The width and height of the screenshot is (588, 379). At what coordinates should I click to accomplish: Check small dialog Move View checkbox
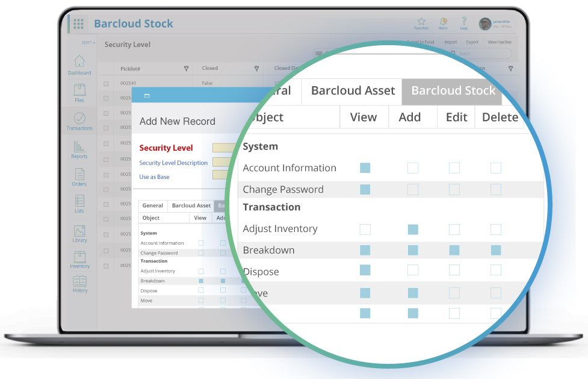tap(201, 301)
